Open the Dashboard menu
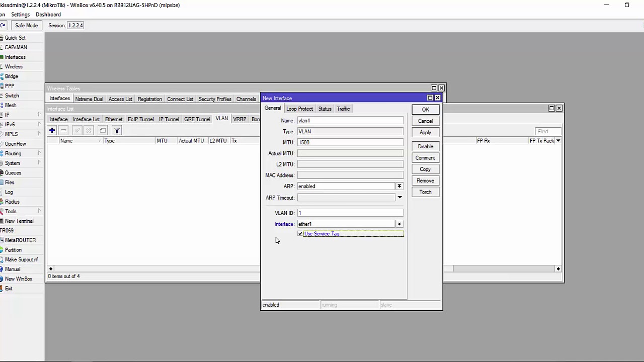This screenshot has width=644, height=362. pyautogui.click(x=48, y=15)
